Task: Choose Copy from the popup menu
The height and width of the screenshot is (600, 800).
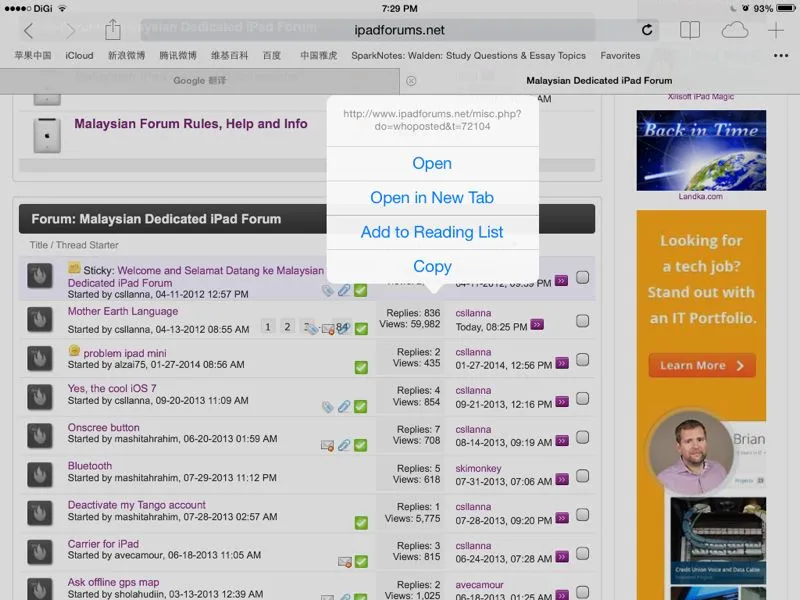Action: click(x=432, y=267)
